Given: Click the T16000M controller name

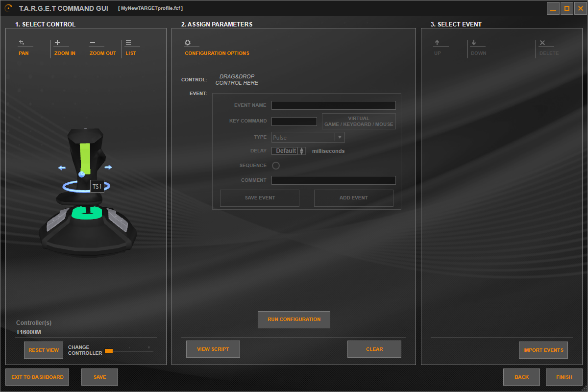Looking at the screenshot, I should (x=28, y=332).
